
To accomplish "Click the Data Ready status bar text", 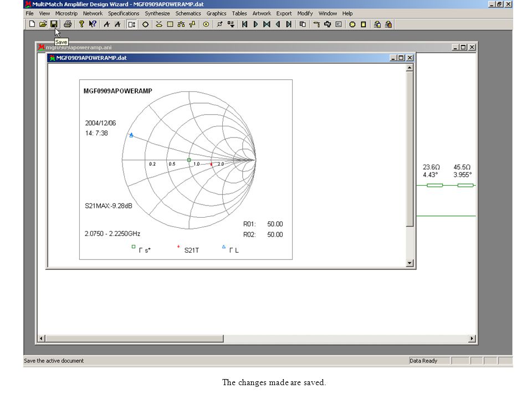I will (x=423, y=361).
